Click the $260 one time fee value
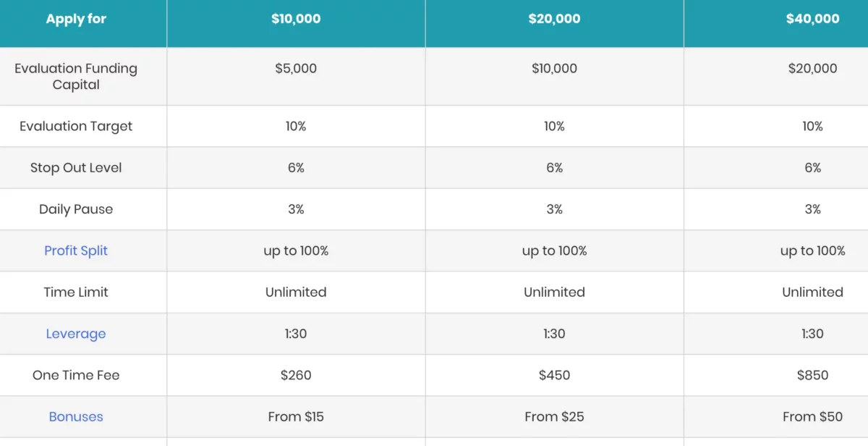This screenshot has height=446, width=868. (x=296, y=375)
